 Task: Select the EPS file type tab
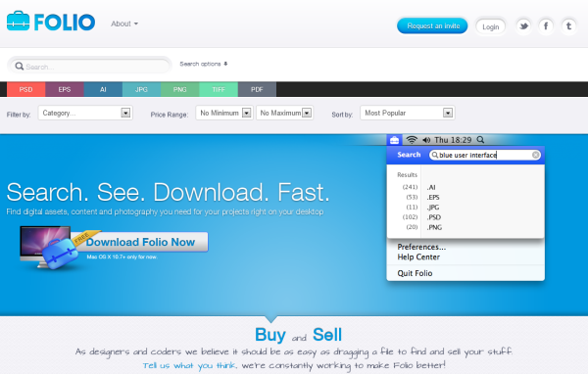[65, 89]
